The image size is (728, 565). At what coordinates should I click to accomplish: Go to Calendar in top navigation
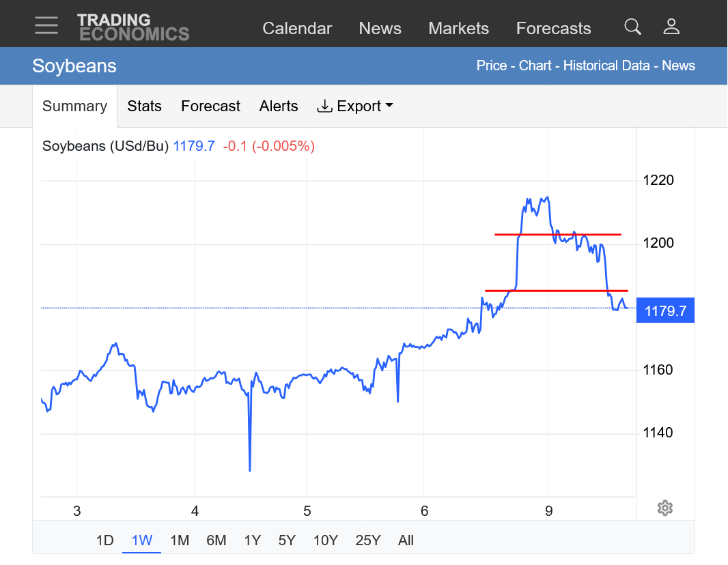coord(297,29)
